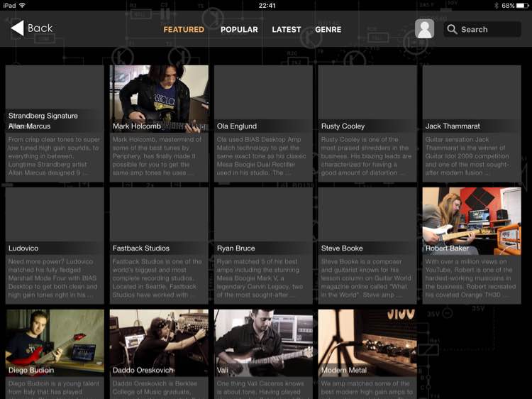Switch to the LATEST tab
Screen dimensions: 532x399
[x=287, y=30]
